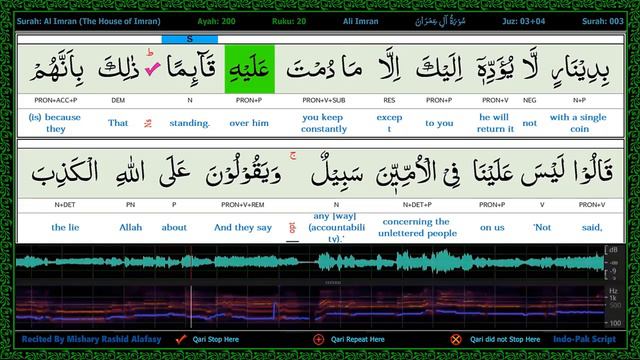Viewport: 640px width, 360px height.
Task: Click the 'Surah: Al Imran (The House of Imran)' header
Action: coord(89,21)
